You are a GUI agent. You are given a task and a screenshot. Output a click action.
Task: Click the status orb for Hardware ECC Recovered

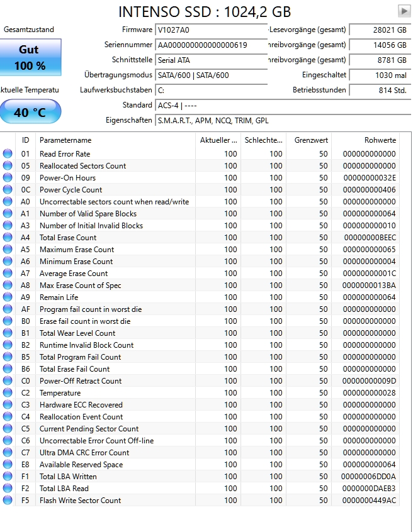pyautogui.click(x=8, y=405)
